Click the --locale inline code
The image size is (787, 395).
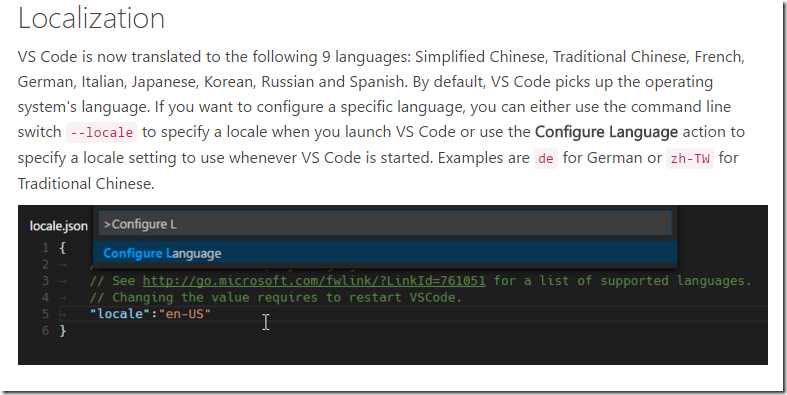click(101, 133)
